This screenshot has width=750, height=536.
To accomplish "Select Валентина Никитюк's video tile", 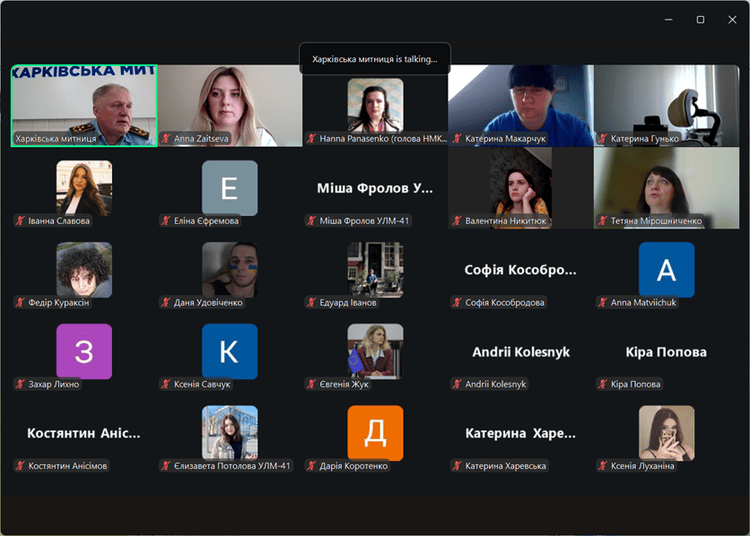I will pos(520,187).
